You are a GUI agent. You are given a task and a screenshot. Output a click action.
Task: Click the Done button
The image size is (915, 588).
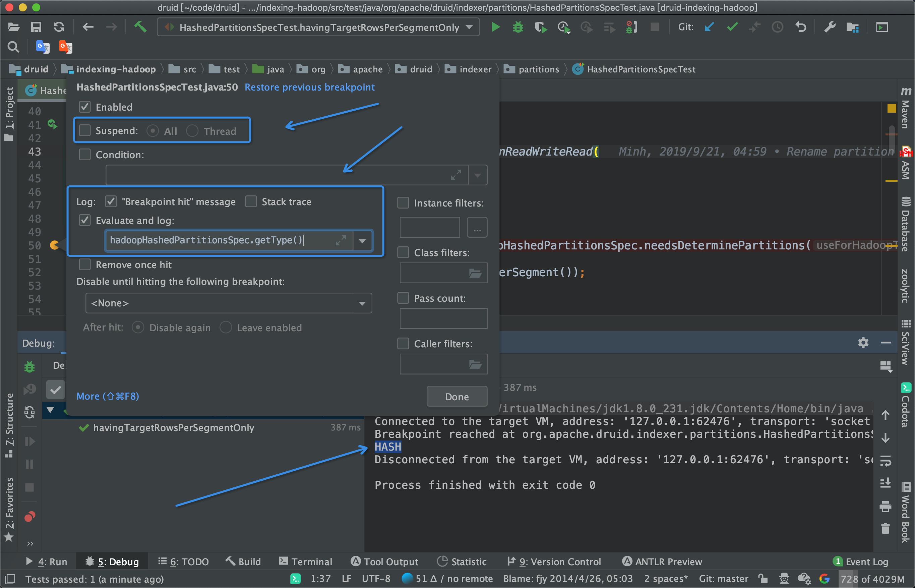(x=456, y=396)
